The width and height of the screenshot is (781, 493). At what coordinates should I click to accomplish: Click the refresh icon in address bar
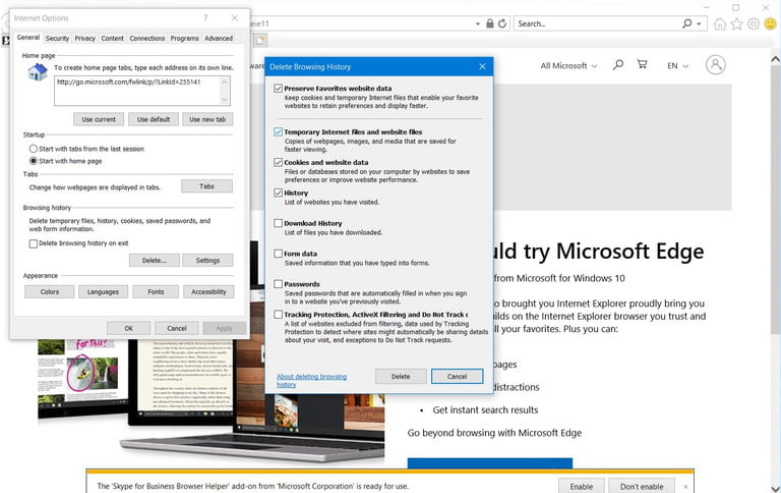click(x=502, y=23)
